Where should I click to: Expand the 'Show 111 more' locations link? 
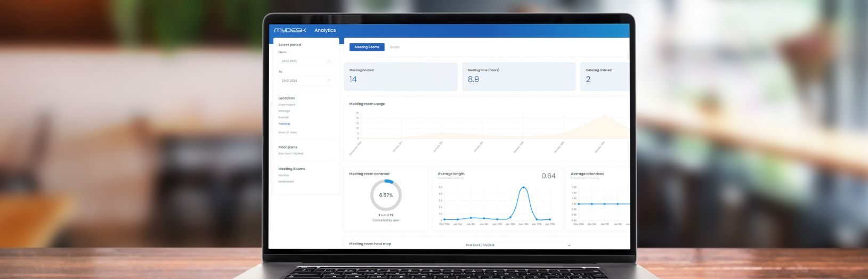point(287,132)
